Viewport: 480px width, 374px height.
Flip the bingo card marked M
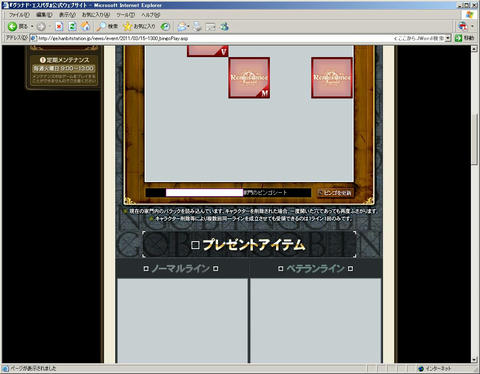pyautogui.click(x=249, y=78)
